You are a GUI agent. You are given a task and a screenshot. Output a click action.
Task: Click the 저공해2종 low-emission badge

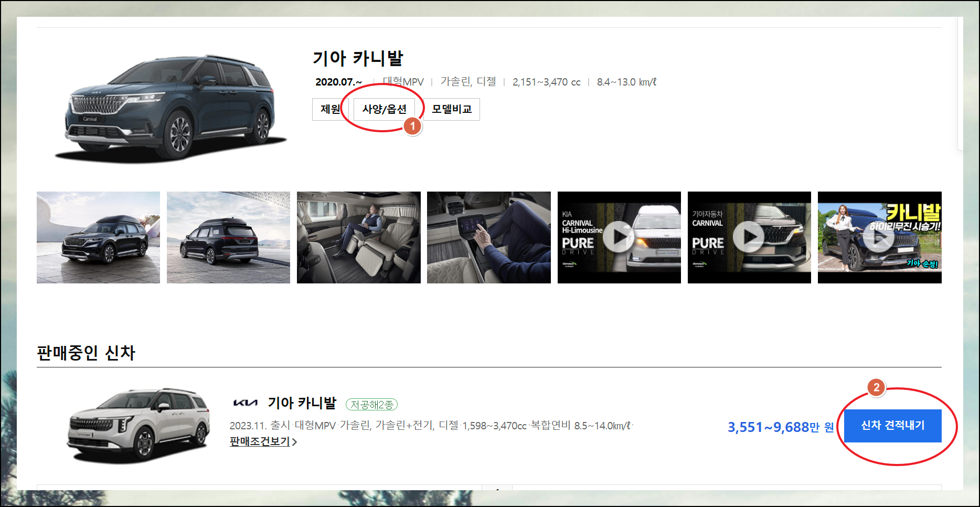[371, 405]
